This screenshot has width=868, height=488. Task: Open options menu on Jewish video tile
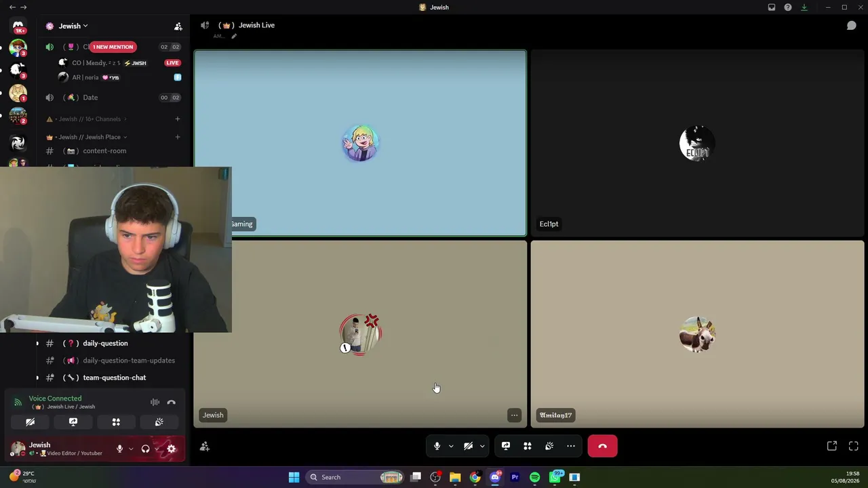(x=514, y=415)
